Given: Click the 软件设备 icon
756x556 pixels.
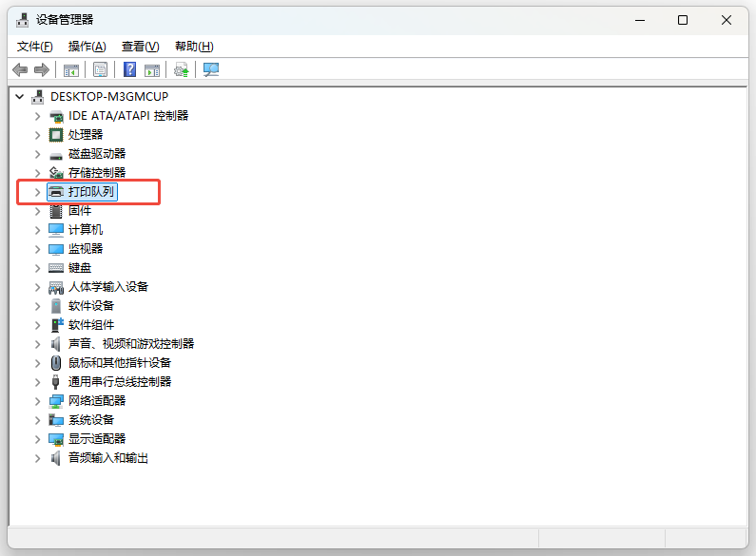Looking at the screenshot, I should click(x=56, y=306).
